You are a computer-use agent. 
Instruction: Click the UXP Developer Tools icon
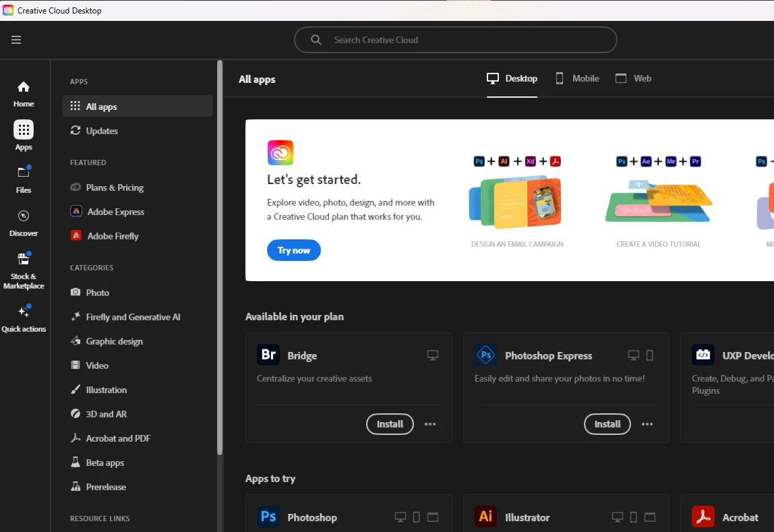coord(703,355)
